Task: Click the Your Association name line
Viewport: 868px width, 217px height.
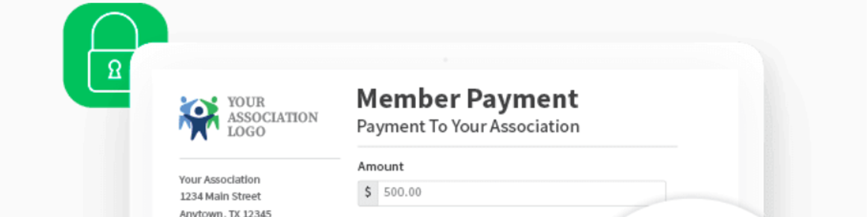Action: coord(219,180)
